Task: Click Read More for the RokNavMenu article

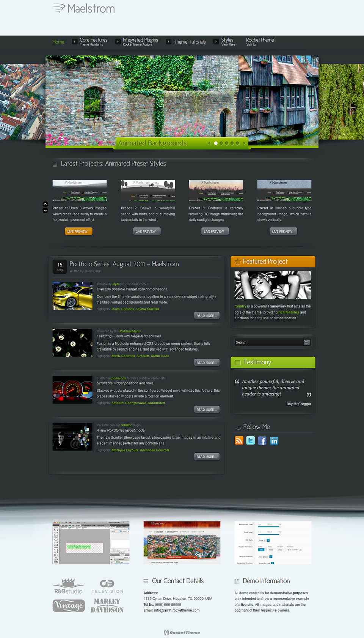Action: pyautogui.click(x=207, y=362)
